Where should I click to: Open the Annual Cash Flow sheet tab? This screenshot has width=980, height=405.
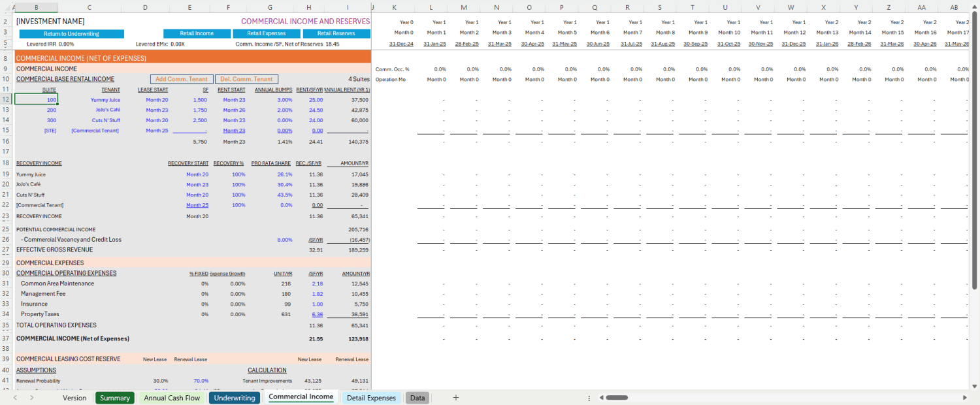coord(172,398)
